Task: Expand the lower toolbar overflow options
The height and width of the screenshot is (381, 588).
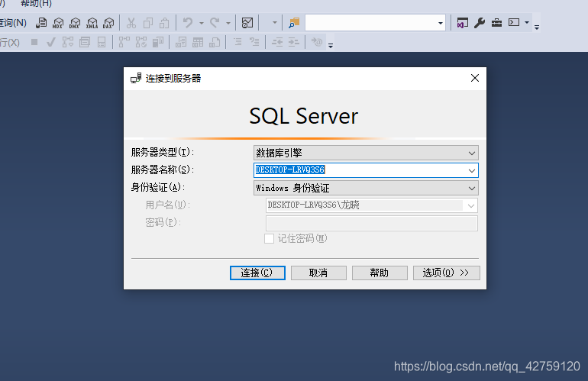Action: pos(331,46)
